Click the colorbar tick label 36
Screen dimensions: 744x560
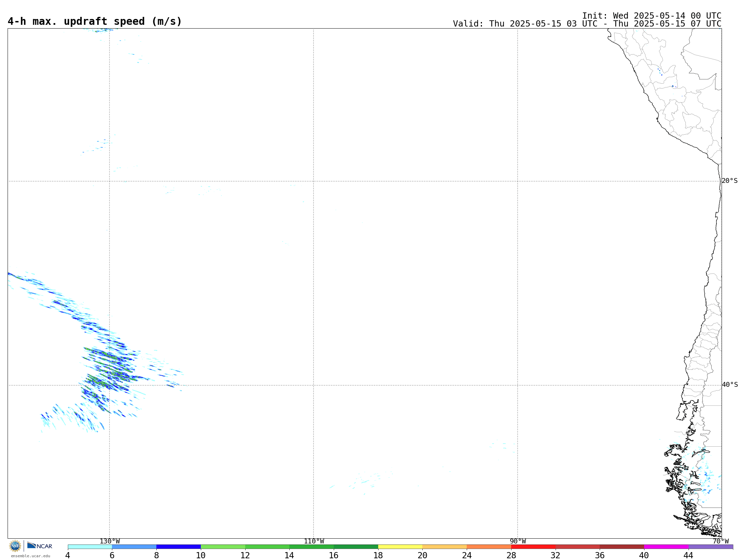(x=600, y=556)
